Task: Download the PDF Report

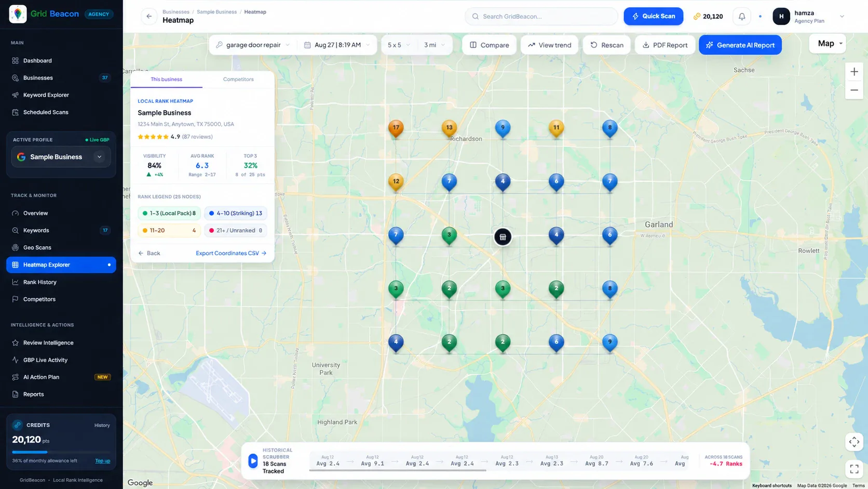Action: (665, 45)
